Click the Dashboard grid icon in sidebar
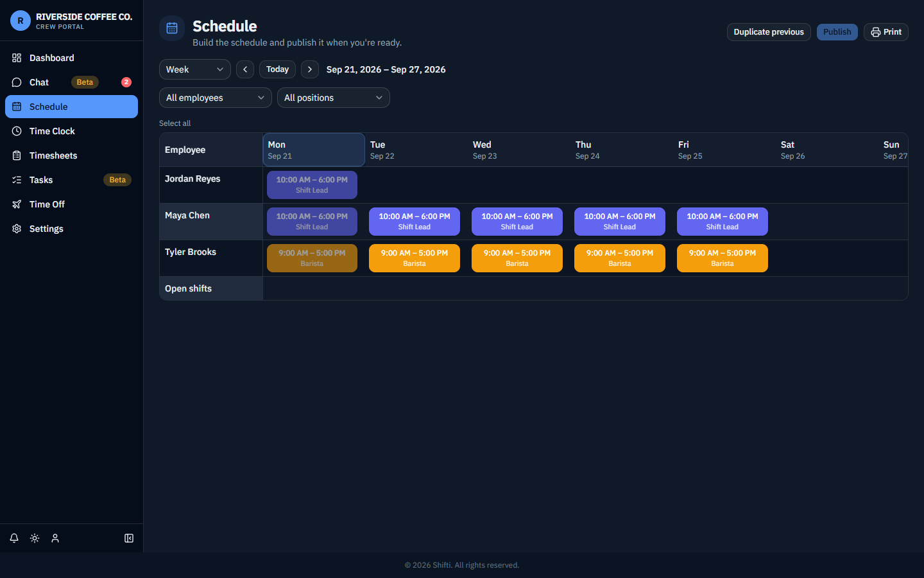The width and height of the screenshot is (924, 578). [17, 58]
